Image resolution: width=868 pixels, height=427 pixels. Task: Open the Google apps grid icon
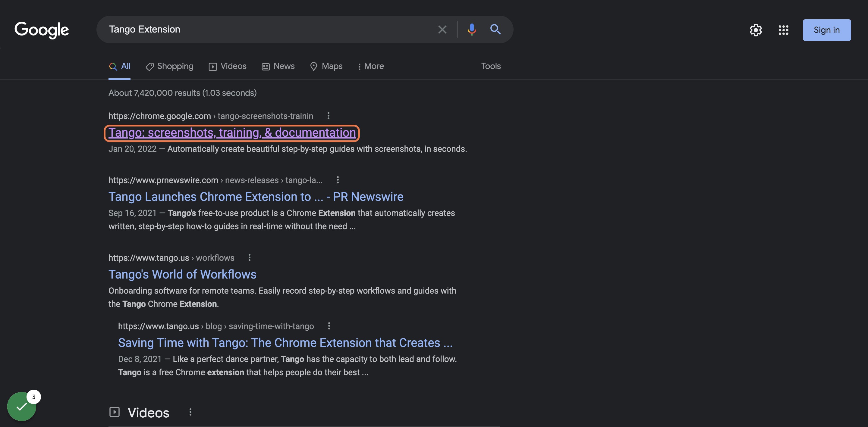783,30
